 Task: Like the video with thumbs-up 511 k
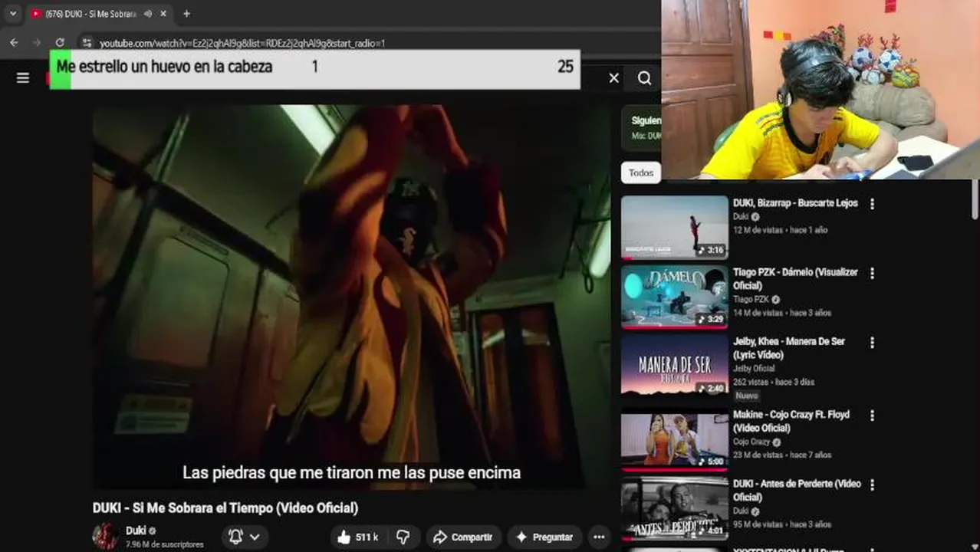[358, 537]
